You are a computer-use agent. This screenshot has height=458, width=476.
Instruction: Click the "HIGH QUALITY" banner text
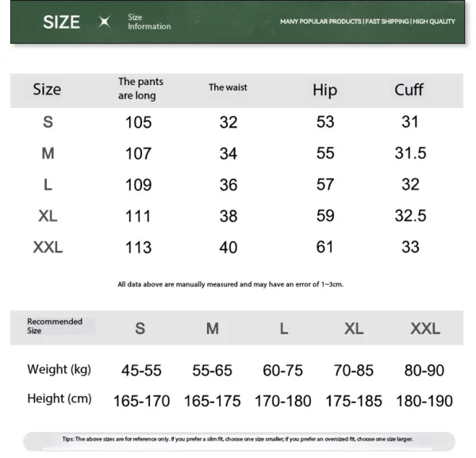(x=433, y=21)
